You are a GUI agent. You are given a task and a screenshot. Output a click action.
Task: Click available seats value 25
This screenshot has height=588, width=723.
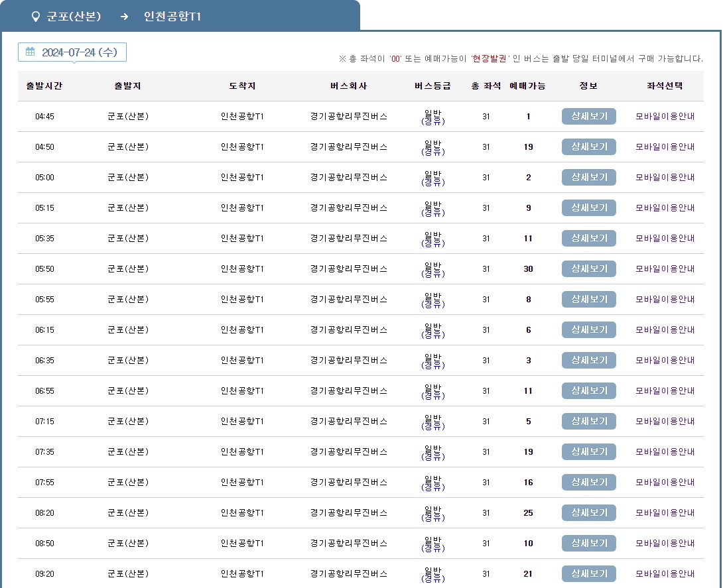(529, 512)
